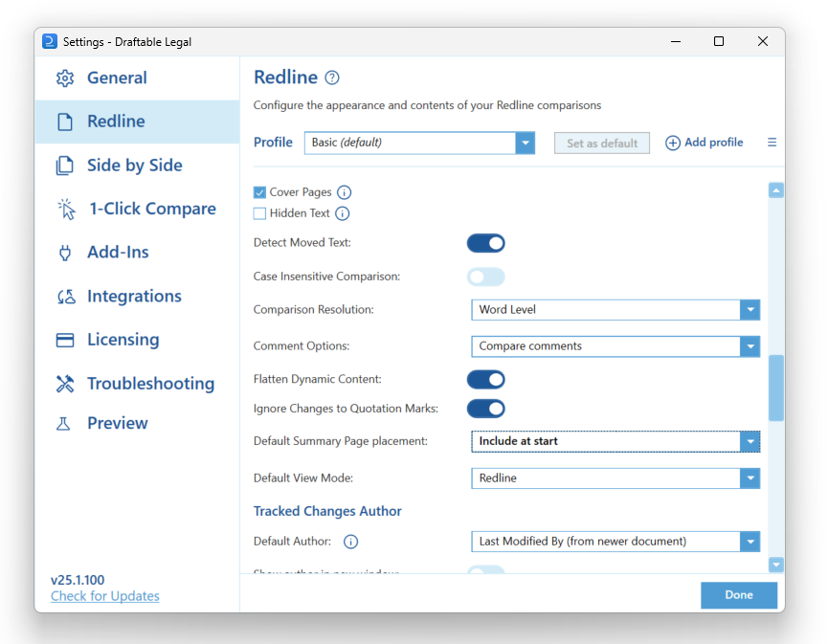Click the Licensing card icon

65,340
